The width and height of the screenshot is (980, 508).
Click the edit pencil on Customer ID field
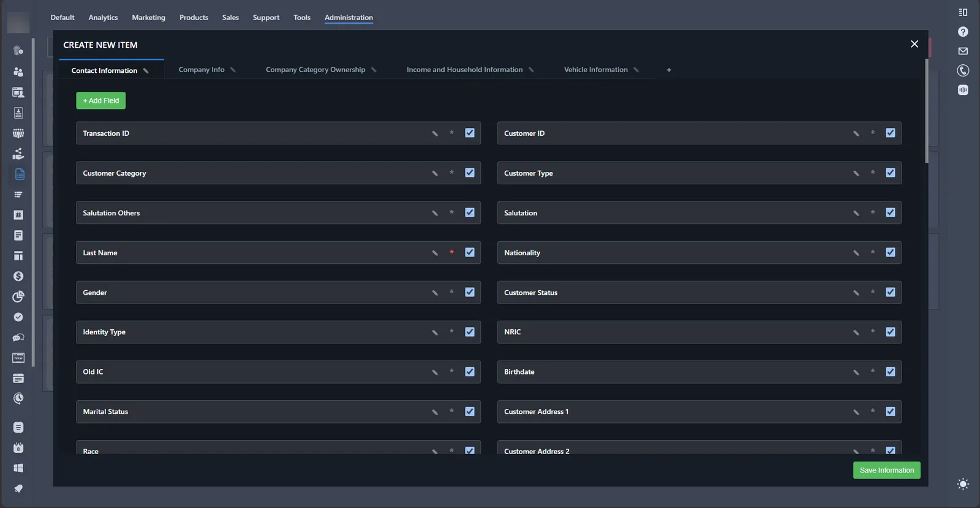(x=856, y=133)
